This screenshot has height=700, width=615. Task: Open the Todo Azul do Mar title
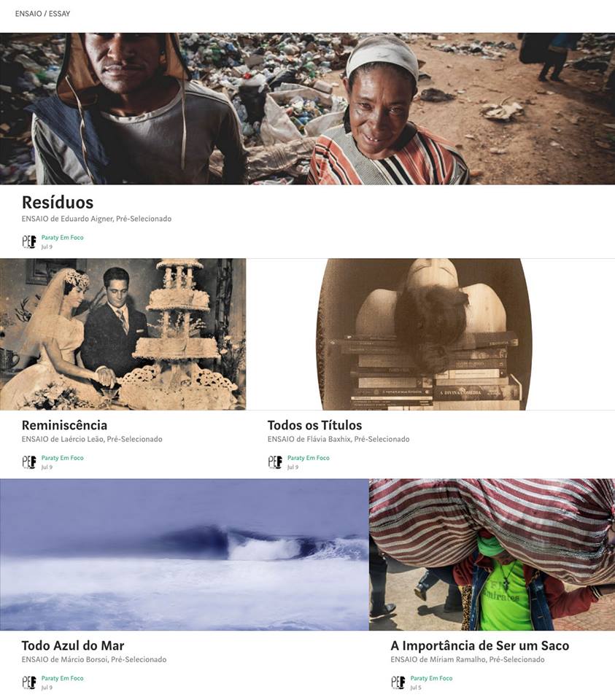click(x=73, y=645)
